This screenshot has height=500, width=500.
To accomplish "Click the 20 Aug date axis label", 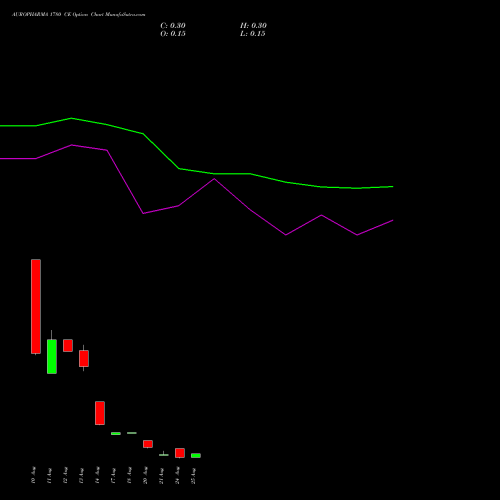I will click(x=145, y=475).
